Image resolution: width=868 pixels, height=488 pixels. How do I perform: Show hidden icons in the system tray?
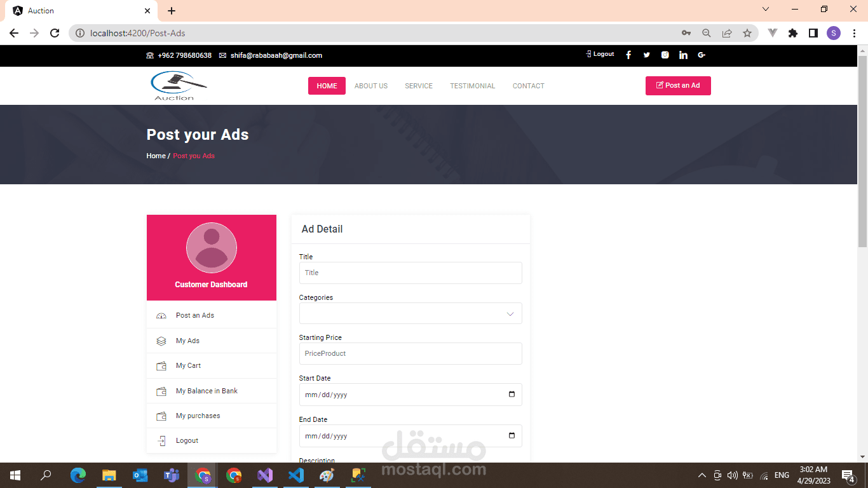click(x=702, y=475)
